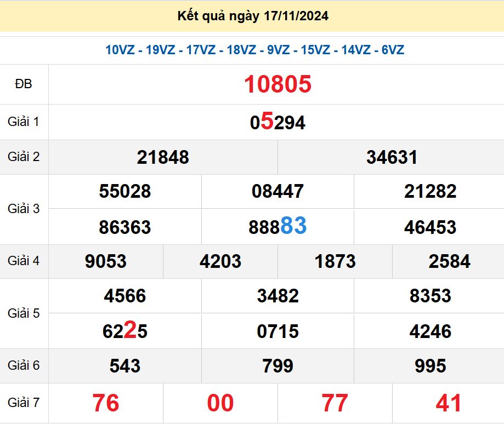Click the Giải 7 number 76
Image resolution: width=504 pixels, height=424 pixels.
[106, 403]
